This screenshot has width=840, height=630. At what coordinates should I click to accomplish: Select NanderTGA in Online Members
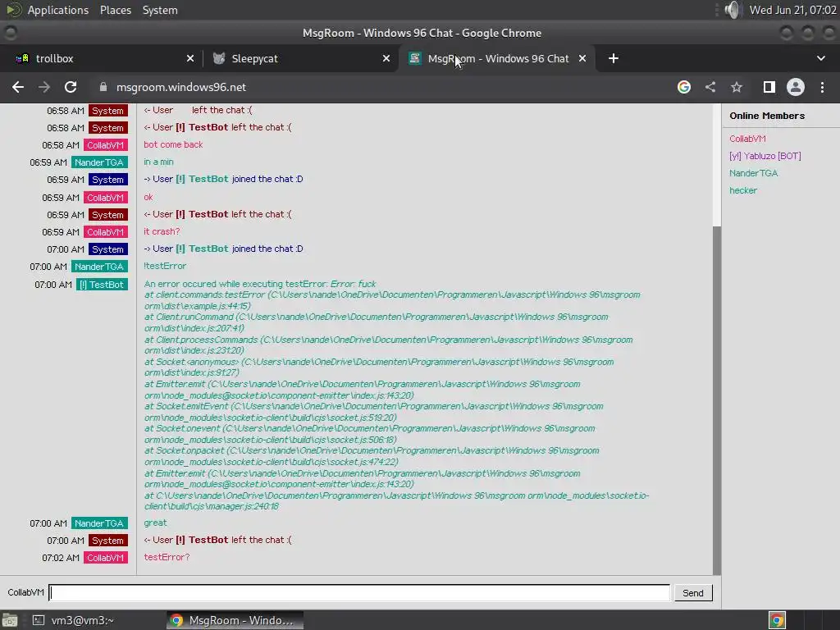(753, 173)
